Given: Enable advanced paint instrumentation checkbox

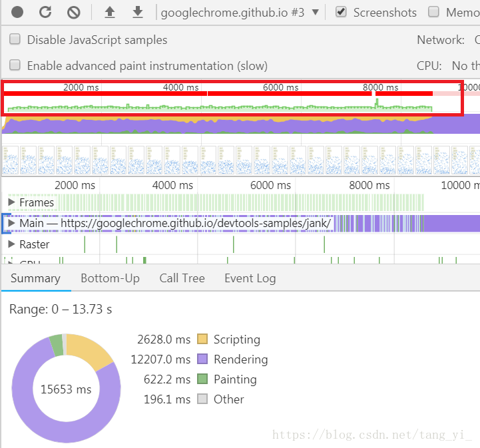Looking at the screenshot, I should [15, 65].
